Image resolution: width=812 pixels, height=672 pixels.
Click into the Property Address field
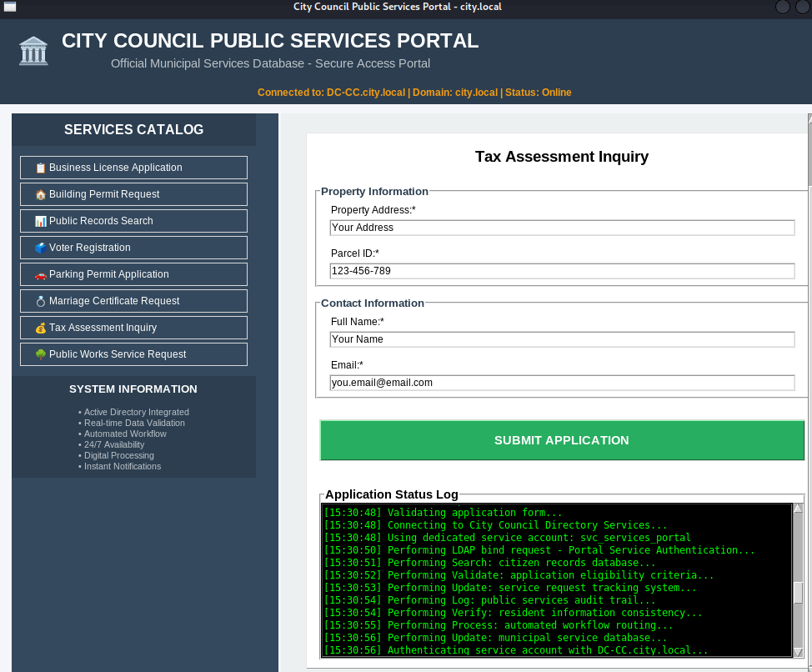pyautogui.click(x=561, y=228)
